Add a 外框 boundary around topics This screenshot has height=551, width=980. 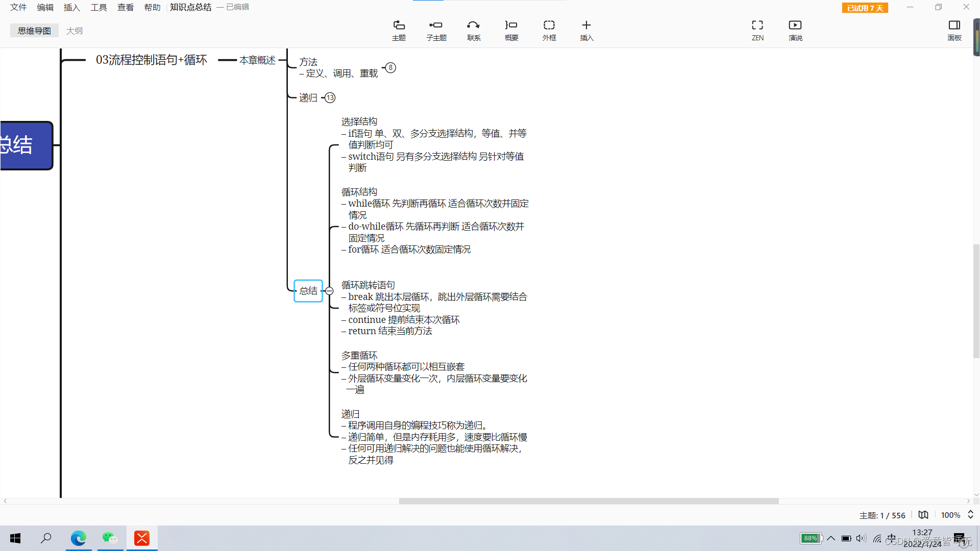pyautogui.click(x=549, y=31)
